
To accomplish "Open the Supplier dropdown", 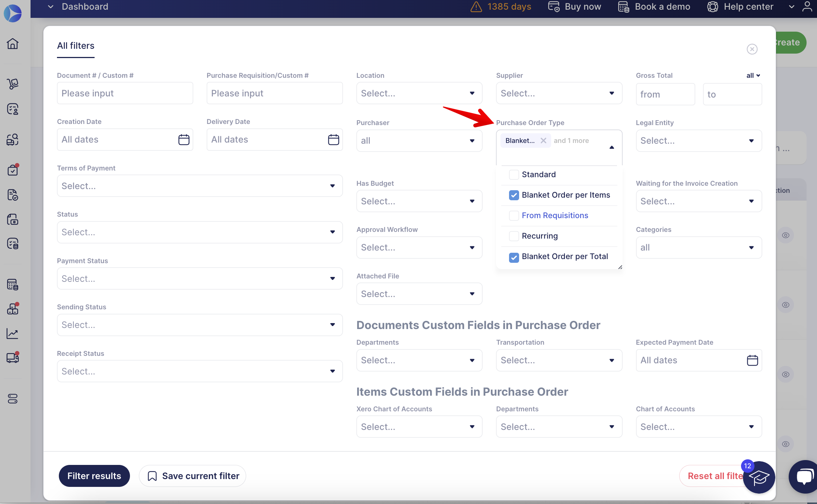I will pos(558,93).
